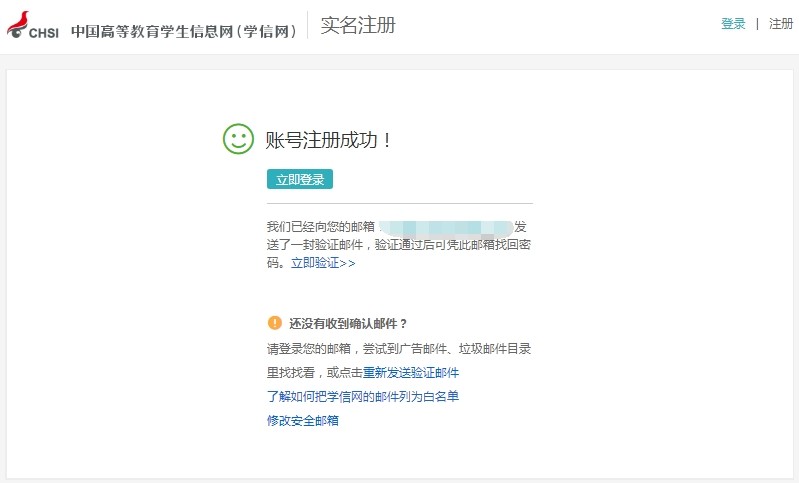This screenshot has width=799, height=483.
Task: Follow the 立即验证>> link
Action: pyautogui.click(x=323, y=263)
